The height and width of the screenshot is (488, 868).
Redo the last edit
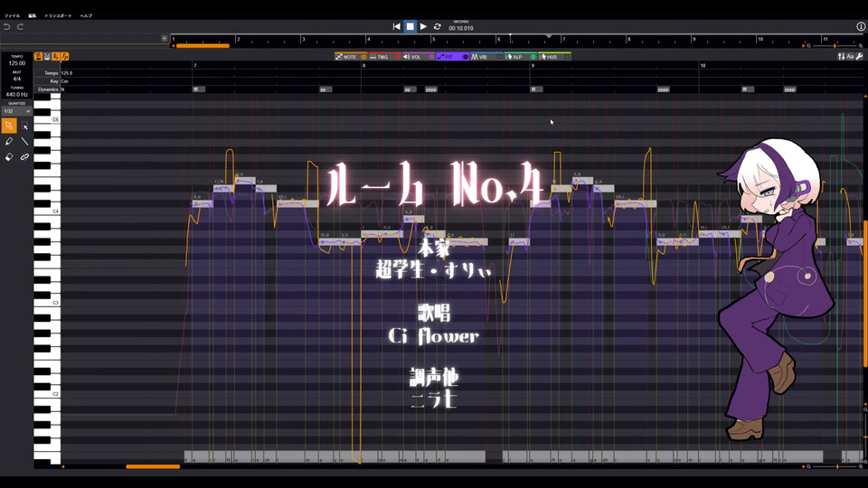20,26
